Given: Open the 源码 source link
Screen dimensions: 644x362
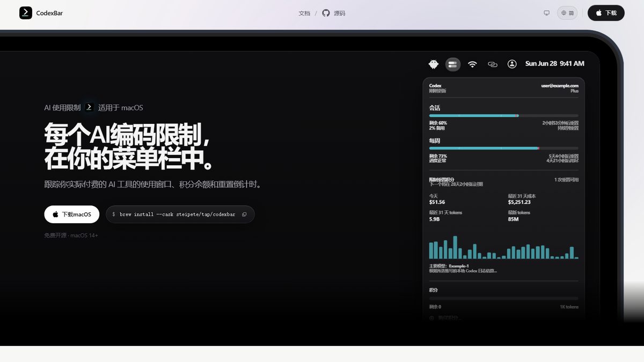Looking at the screenshot, I should (x=339, y=13).
